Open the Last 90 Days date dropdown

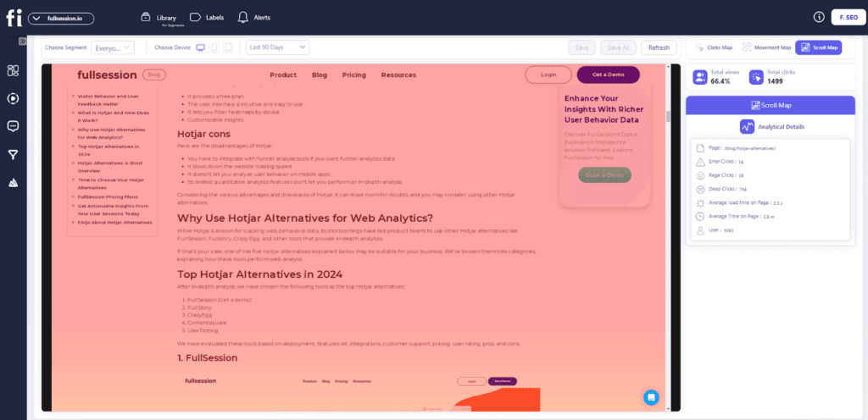(x=277, y=47)
